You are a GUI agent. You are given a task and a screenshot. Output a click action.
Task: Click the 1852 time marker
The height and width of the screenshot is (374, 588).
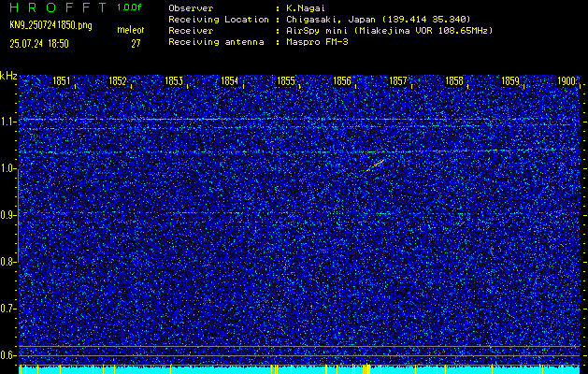tap(118, 81)
